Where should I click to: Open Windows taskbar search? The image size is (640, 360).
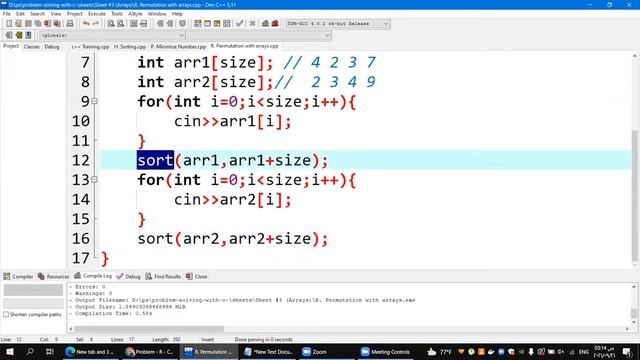point(30,351)
